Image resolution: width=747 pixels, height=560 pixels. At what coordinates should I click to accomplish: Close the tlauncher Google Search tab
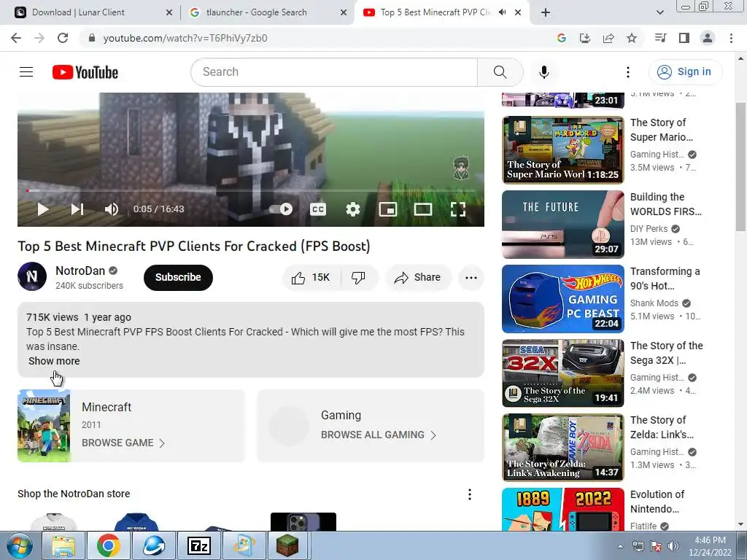344,13
